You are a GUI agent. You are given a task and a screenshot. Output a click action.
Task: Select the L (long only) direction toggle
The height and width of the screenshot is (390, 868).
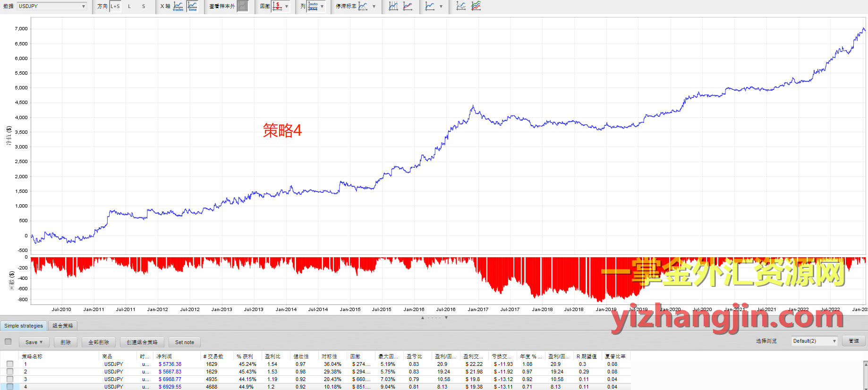(x=129, y=6)
